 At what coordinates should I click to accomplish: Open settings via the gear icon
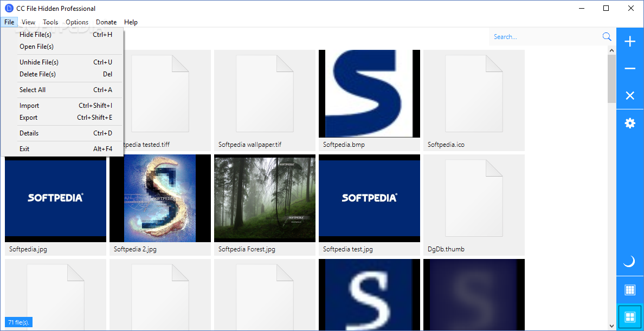click(630, 123)
